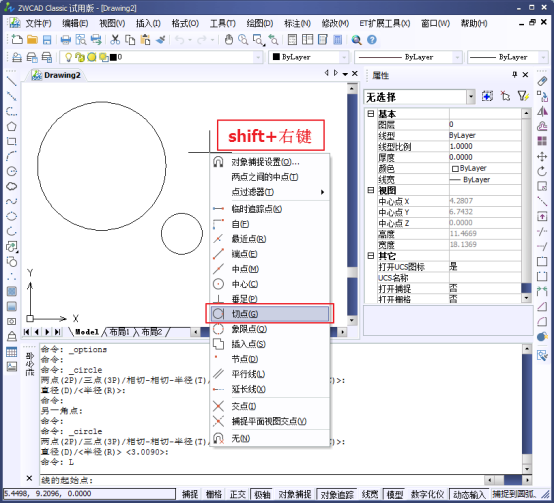Click Quick Select icon in properties panel
The width and height of the screenshot is (554, 503).
523,96
